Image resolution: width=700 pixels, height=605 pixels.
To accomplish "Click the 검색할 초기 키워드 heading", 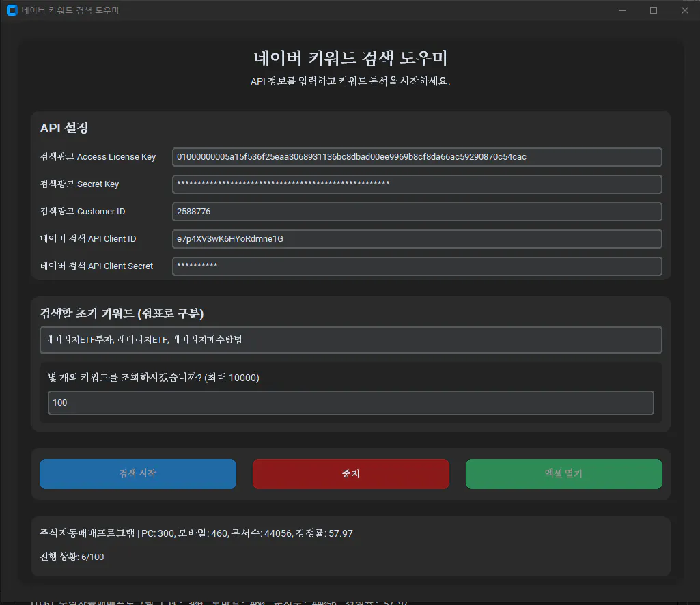I will (122, 313).
